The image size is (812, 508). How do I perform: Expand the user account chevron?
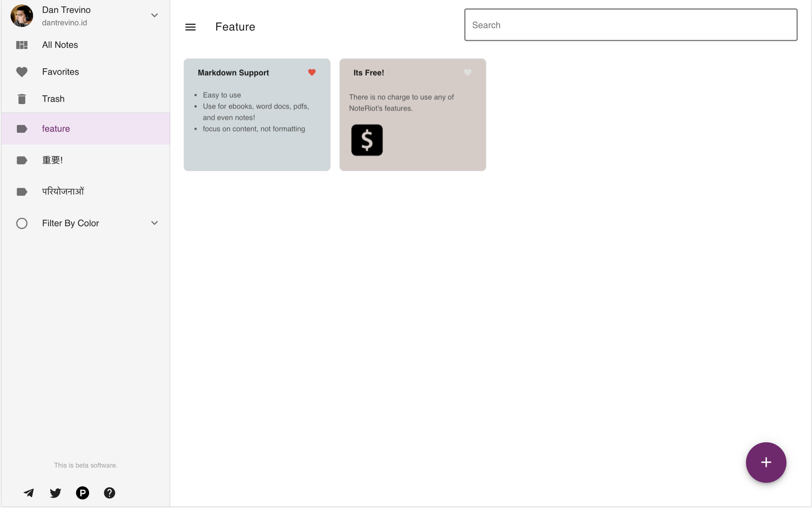154,16
